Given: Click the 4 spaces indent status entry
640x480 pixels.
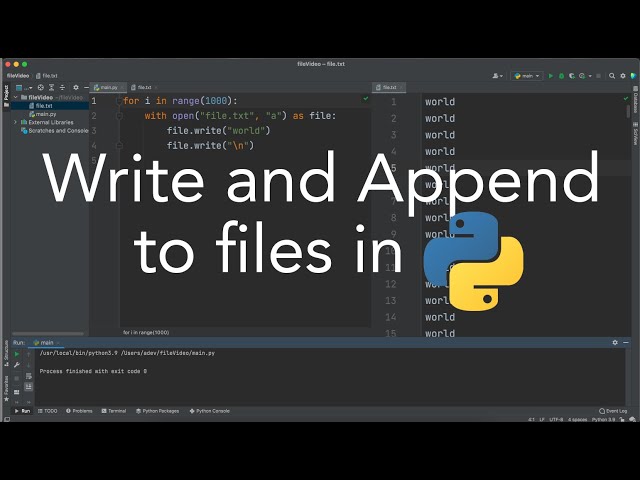Looking at the screenshot, I should coord(578,420).
